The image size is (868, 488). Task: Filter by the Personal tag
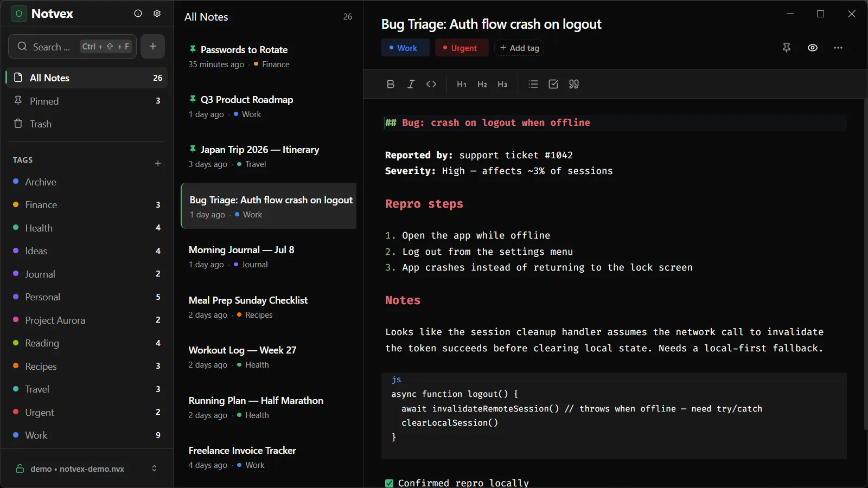tap(87, 297)
